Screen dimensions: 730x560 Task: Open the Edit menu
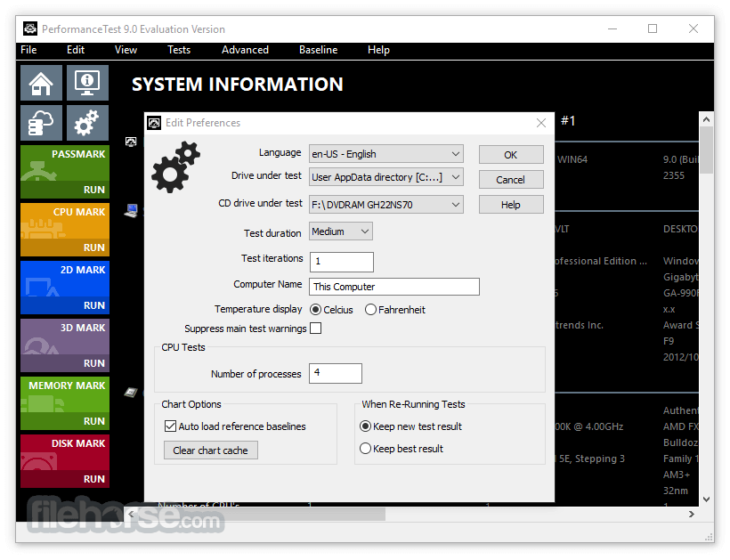point(76,50)
